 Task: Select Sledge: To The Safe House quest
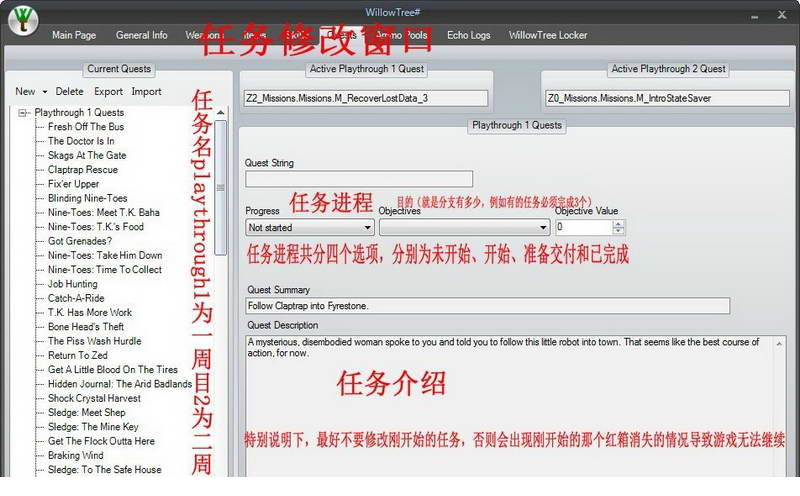[105, 469]
